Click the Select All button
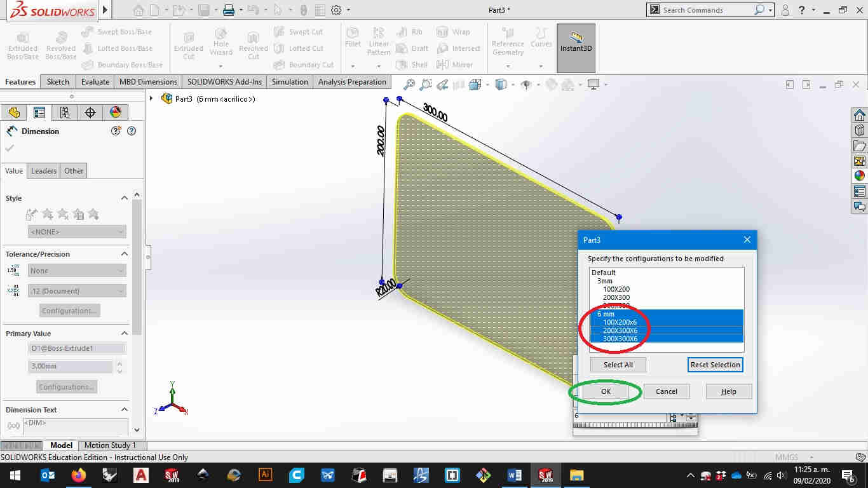868x488 pixels. pos(618,365)
